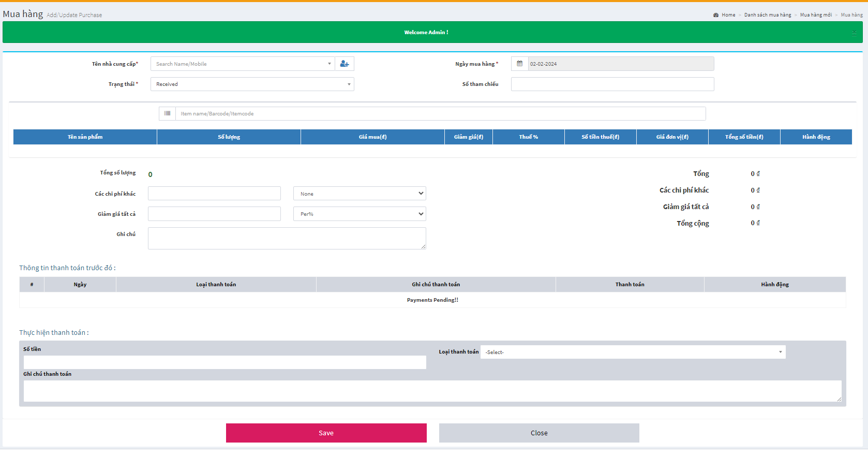Image resolution: width=868 pixels, height=456 pixels.
Task: Click the Giá đơn vị(₫) column header
Action: click(x=672, y=137)
